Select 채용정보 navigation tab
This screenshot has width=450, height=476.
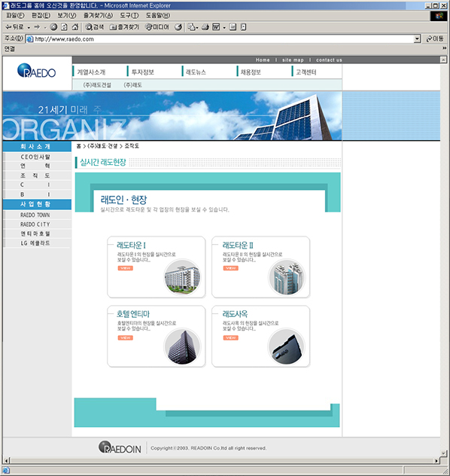pos(251,72)
